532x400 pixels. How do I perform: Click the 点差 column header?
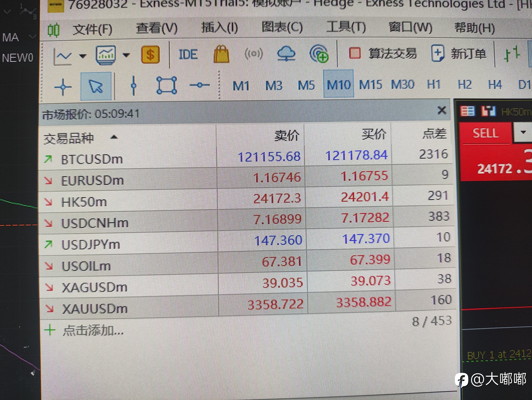pos(435,134)
